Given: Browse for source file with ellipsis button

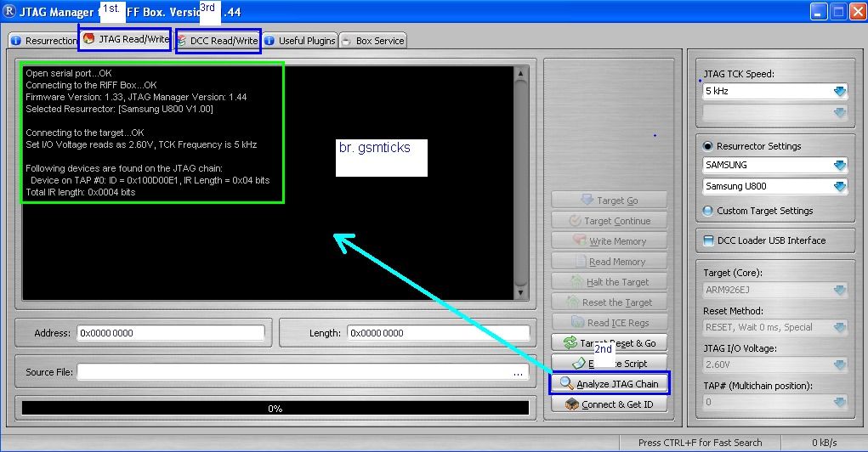Looking at the screenshot, I should (518, 373).
